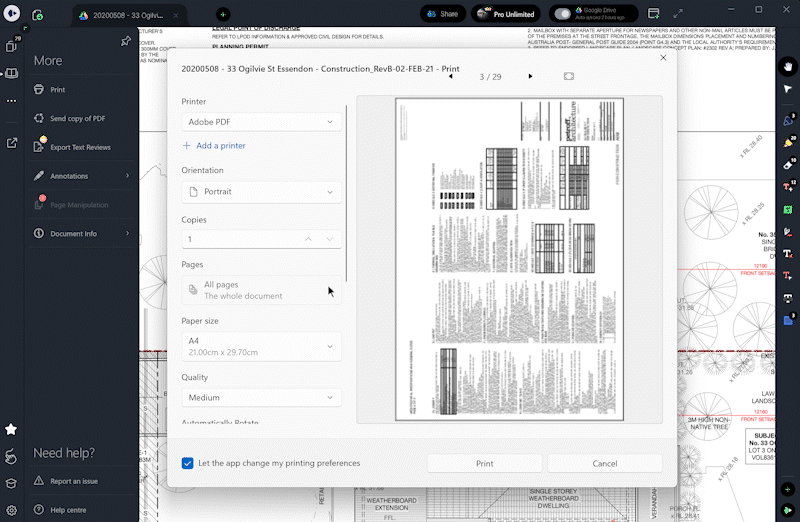Select the arrow pointer tool
Viewport: 800px width, 522px height.
(x=788, y=89)
